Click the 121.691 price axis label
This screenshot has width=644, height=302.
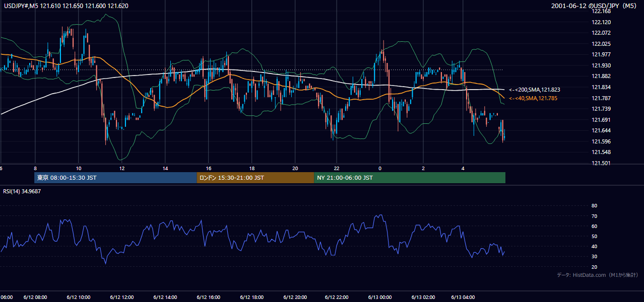(x=601, y=120)
